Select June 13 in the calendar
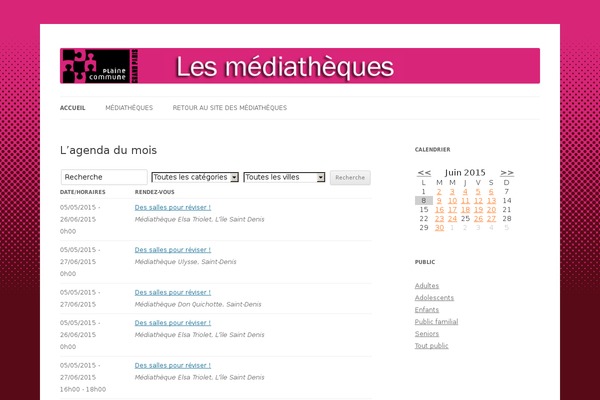 pos(492,201)
